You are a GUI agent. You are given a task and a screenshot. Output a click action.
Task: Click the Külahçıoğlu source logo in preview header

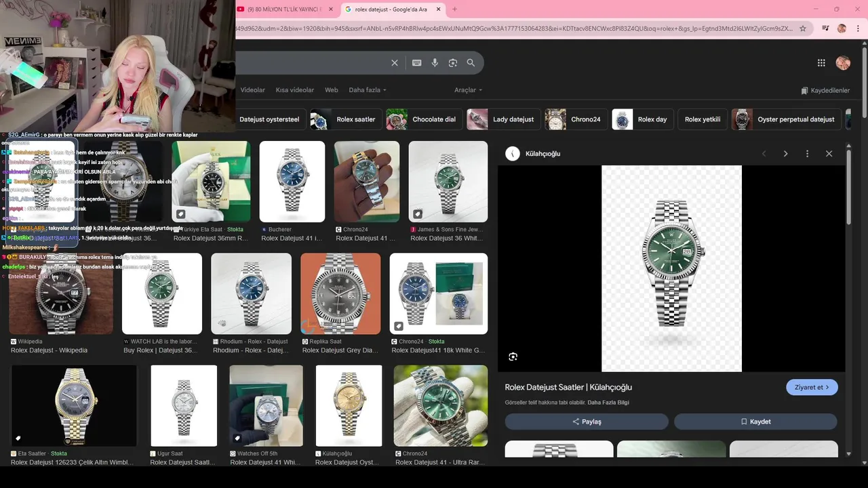(x=513, y=154)
